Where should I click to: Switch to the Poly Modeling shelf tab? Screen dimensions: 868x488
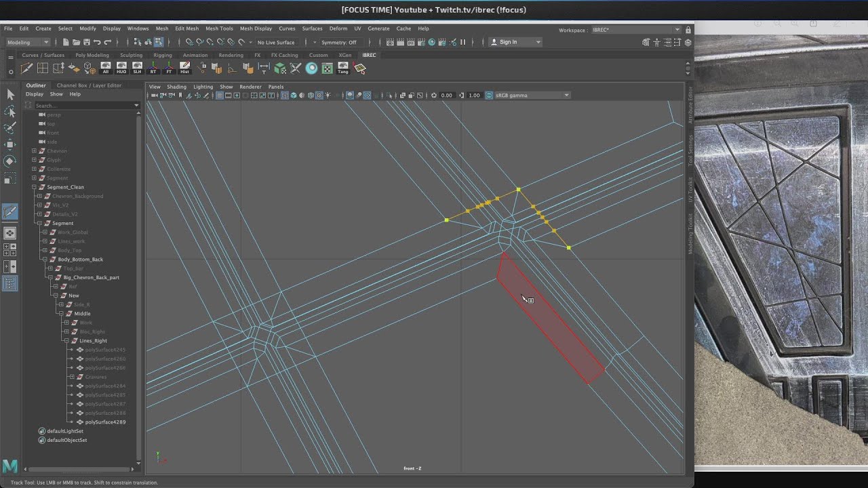tap(92, 55)
